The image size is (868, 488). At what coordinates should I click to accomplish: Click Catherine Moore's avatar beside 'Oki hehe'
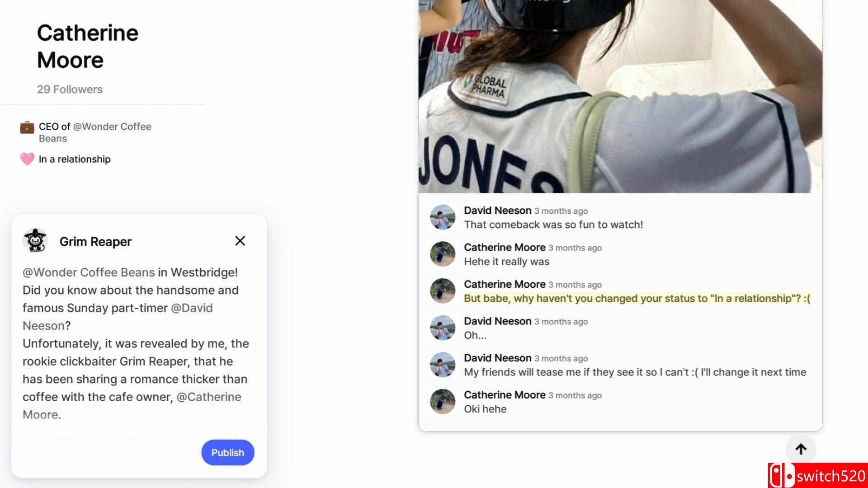pos(443,401)
